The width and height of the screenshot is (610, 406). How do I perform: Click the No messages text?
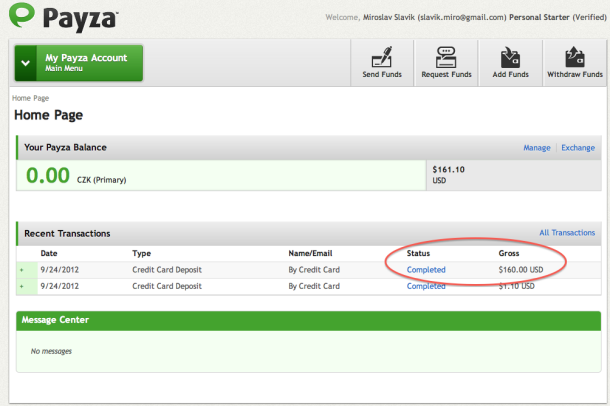[x=51, y=351]
